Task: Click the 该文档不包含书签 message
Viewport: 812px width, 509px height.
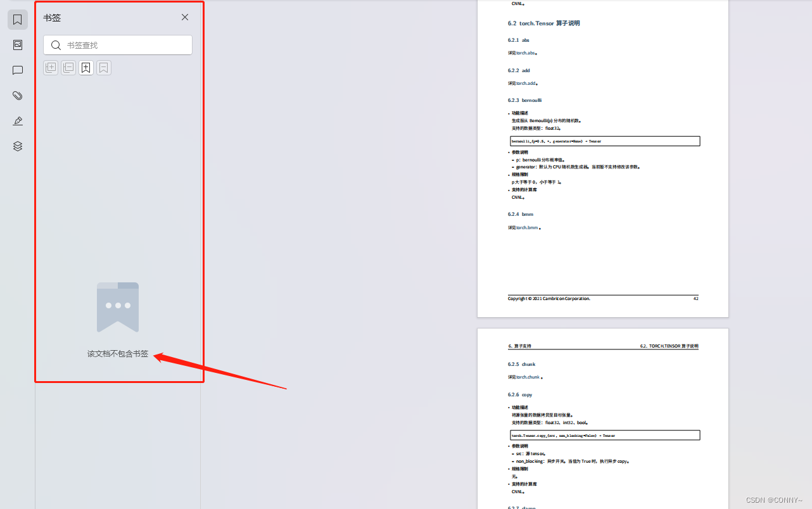Action: pyautogui.click(x=118, y=354)
